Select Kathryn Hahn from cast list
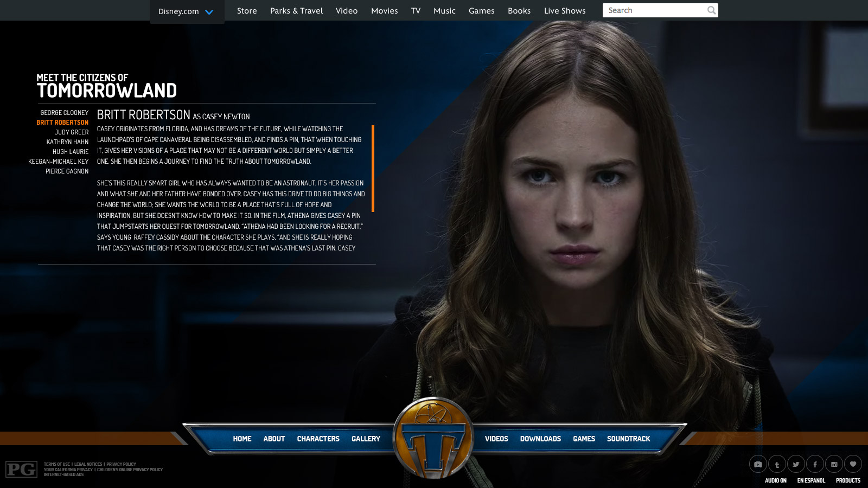The width and height of the screenshot is (868, 488). pyautogui.click(x=67, y=142)
